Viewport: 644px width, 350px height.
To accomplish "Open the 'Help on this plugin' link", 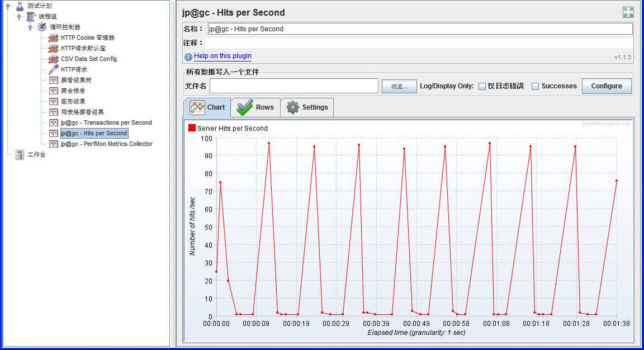I will coord(222,56).
